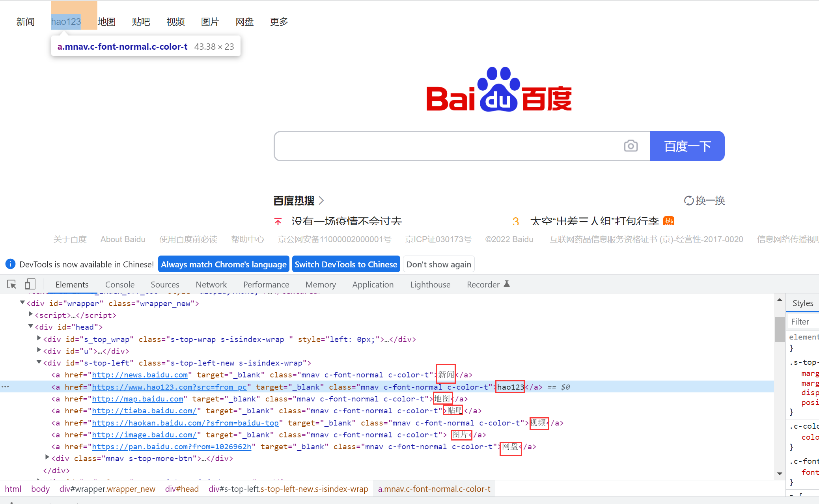Click the http://image.baidu.com/ href link
The height and width of the screenshot is (504, 819).
[144, 435]
